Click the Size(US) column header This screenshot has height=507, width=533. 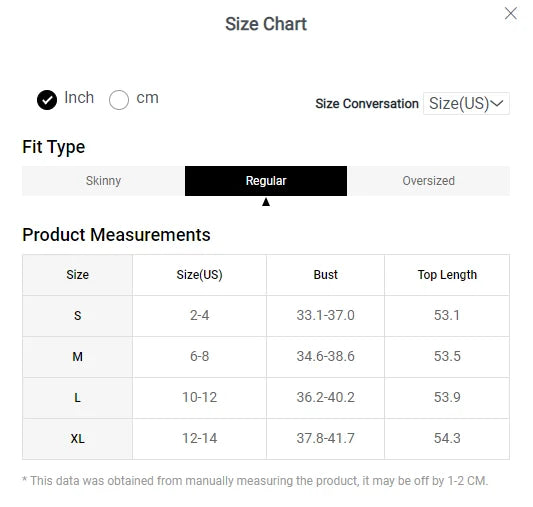click(x=200, y=275)
